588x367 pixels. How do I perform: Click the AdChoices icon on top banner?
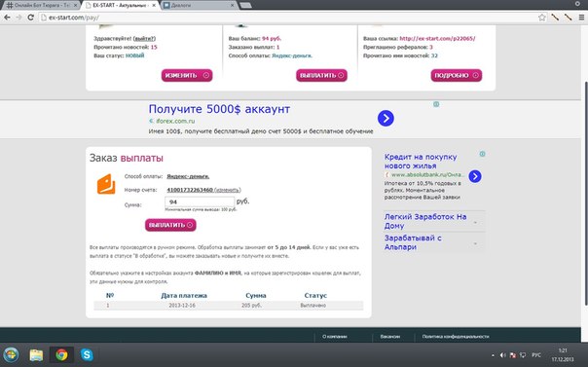point(436,104)
